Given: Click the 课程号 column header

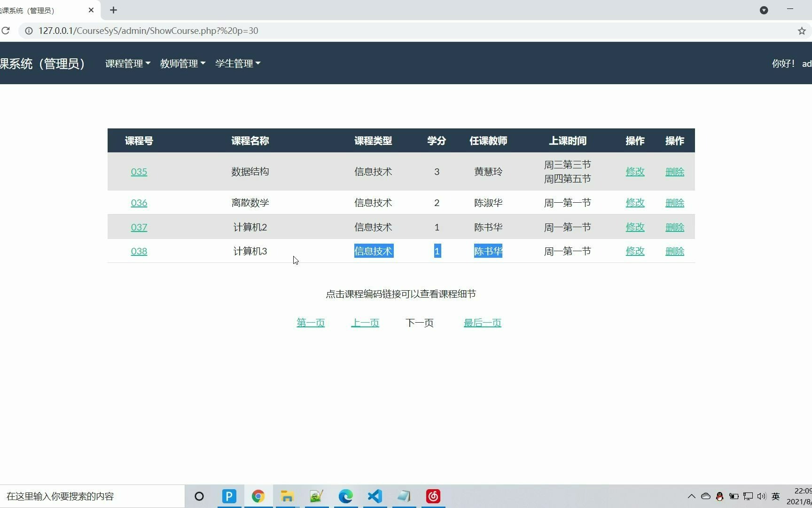Looking at the screenshot, I should pyautogui.click(x=139, y=141).
